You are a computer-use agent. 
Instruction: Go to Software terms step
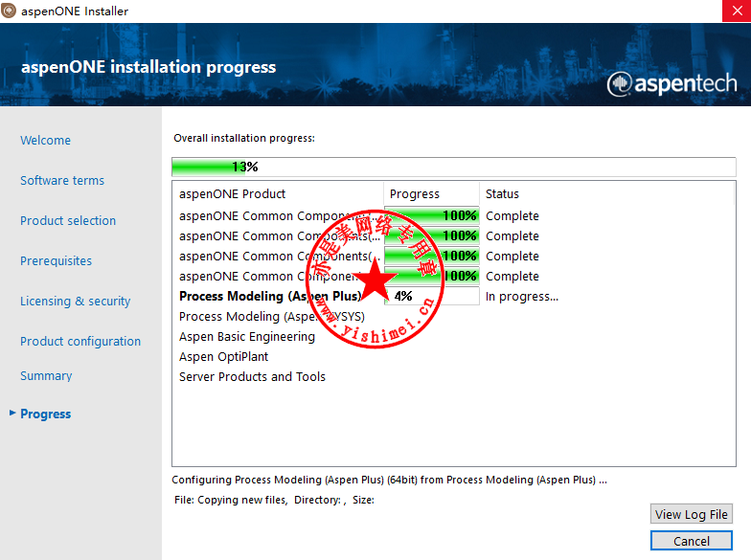tap(62, 180)
